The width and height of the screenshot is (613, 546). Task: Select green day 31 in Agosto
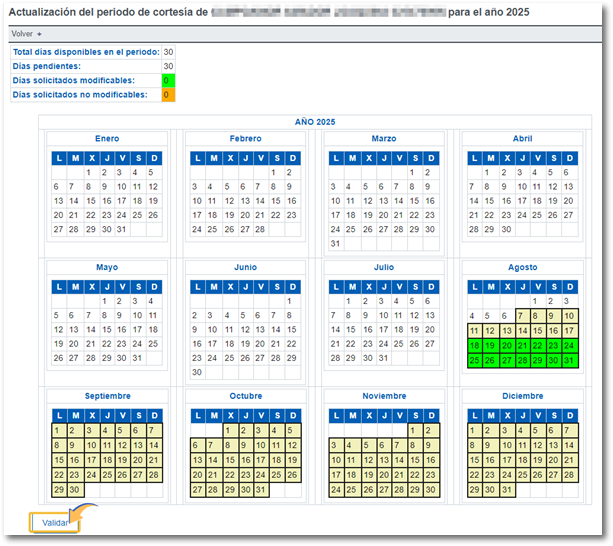[x=568, y=360]
